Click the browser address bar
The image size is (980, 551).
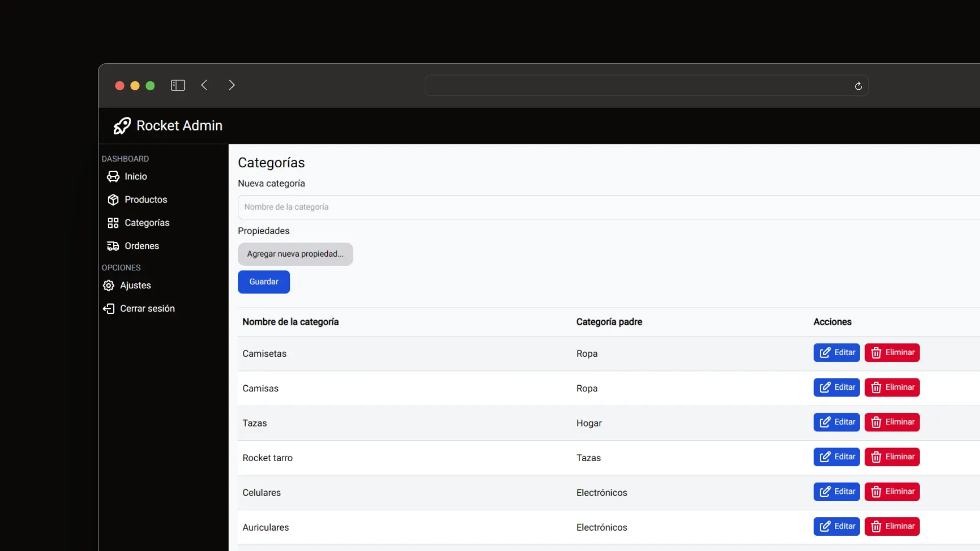646,86
